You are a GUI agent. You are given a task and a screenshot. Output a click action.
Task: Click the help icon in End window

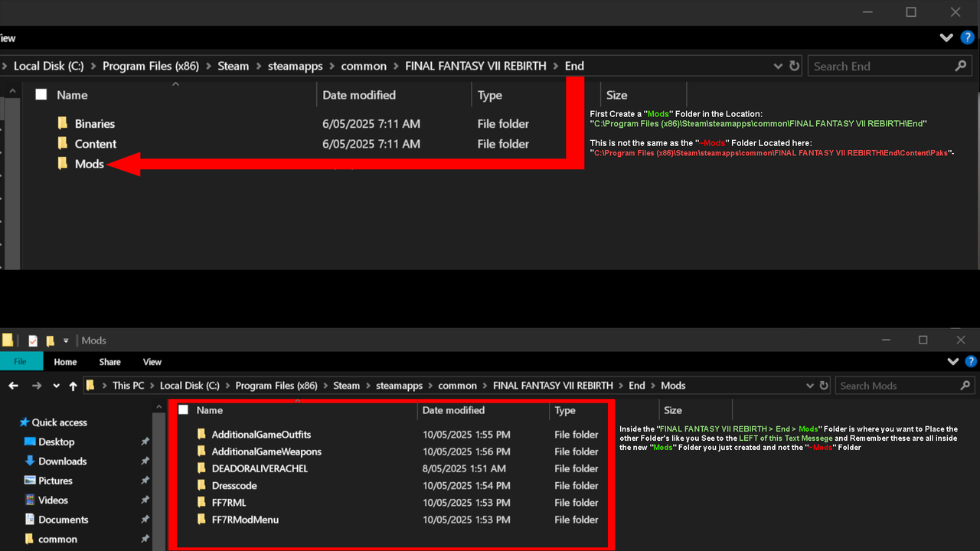(968, 37)
